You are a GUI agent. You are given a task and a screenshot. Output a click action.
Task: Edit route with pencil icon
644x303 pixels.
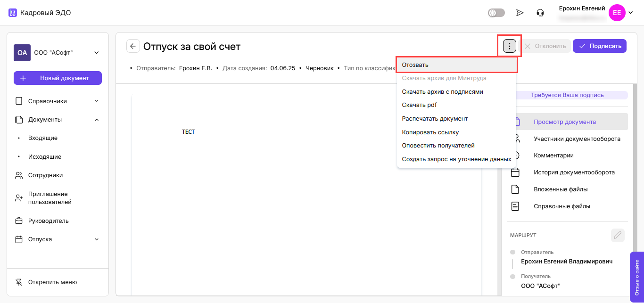(617, 235)
